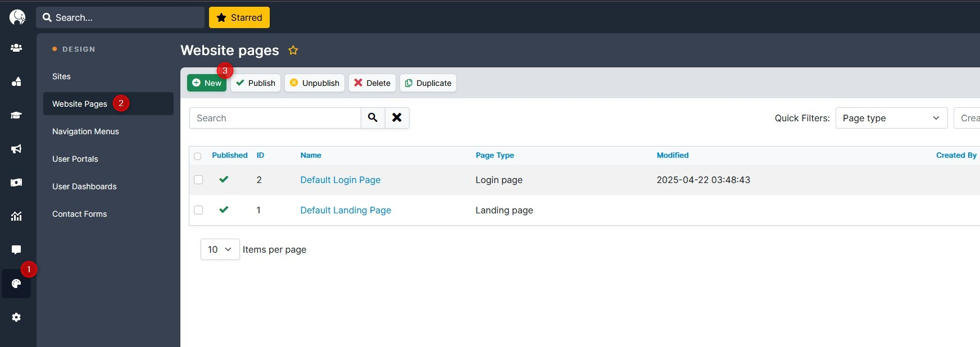The width and height of the screenshot is (980, 347).
Task: Sort by the Created By column header
Action: point(956,155)
